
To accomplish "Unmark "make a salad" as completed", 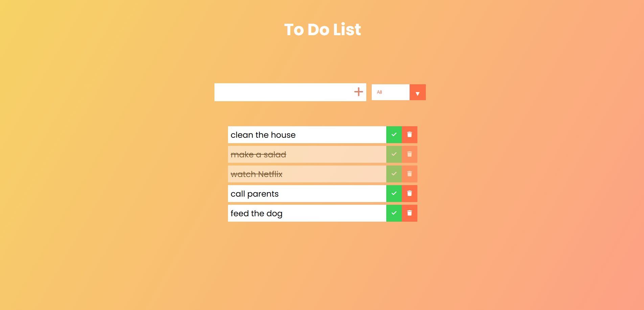I will pyautogui.click(x=394, y=154).
